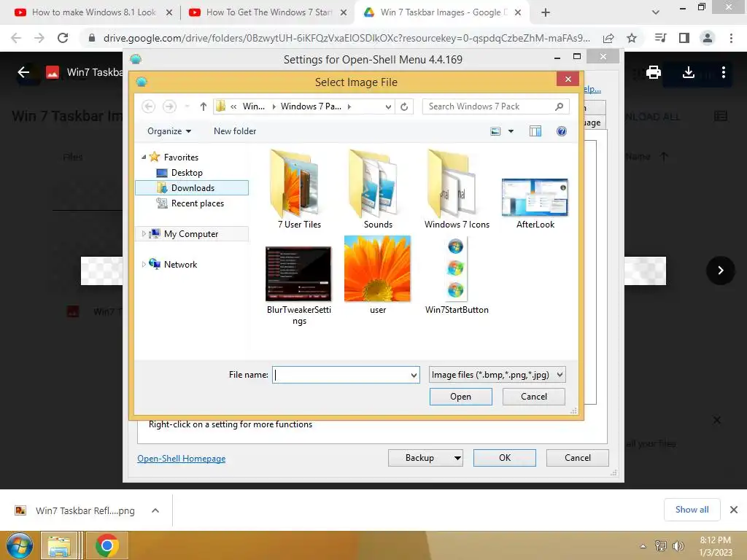Click Show all downloads

(x=692, y=510)
